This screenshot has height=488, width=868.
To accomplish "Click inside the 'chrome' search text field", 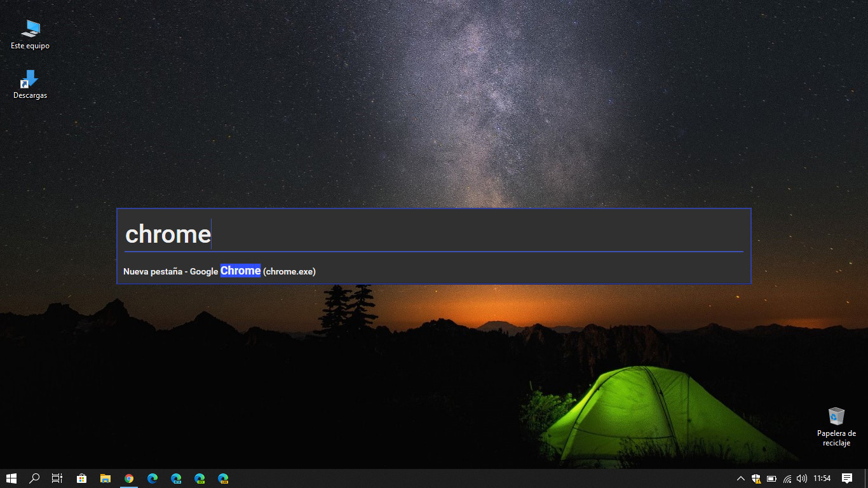I will (432, 234).
